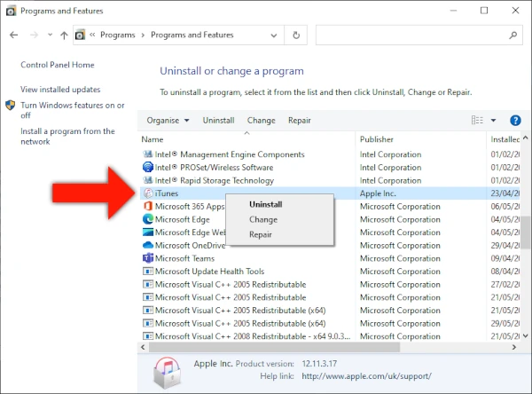The image size is (532, 394).
Task: Click the large iTunes installer icon in the details pane
Action: pyautogui.click(x=167, y=373)
